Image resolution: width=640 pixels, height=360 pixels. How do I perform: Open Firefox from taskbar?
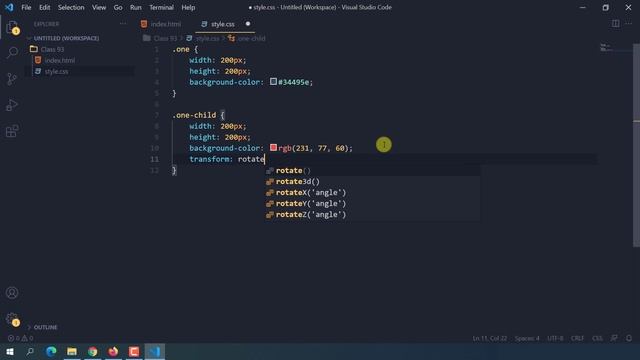coord(113,351)
